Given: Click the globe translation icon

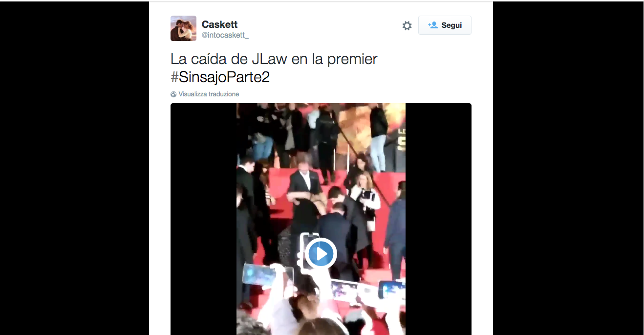Looking at the screenshot, I should pos(173,94).
